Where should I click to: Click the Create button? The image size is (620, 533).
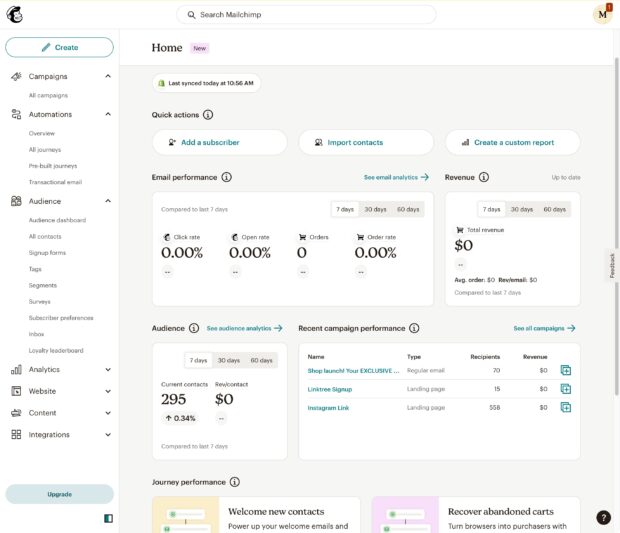click(x=59, y=47)
